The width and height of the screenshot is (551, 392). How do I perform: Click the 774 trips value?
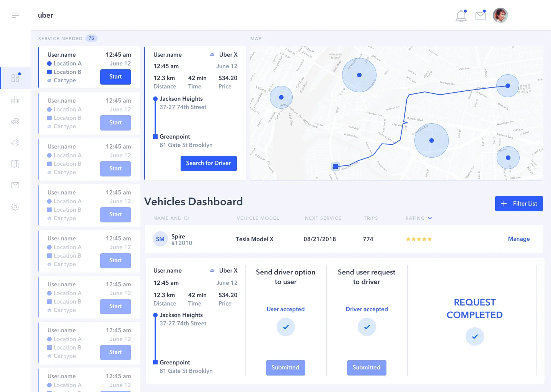(368, 239)
